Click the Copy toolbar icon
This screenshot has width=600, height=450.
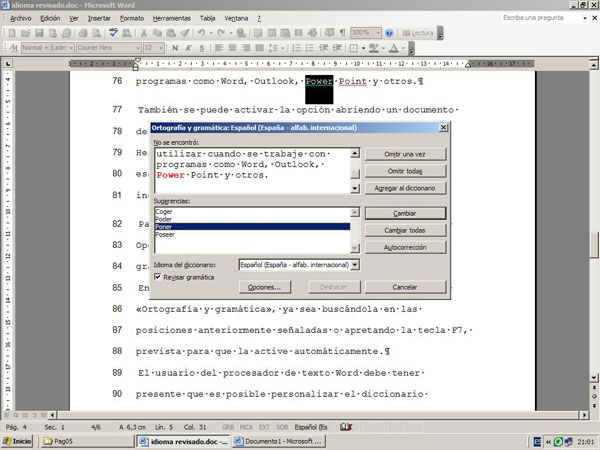click(x=157, y=33)
